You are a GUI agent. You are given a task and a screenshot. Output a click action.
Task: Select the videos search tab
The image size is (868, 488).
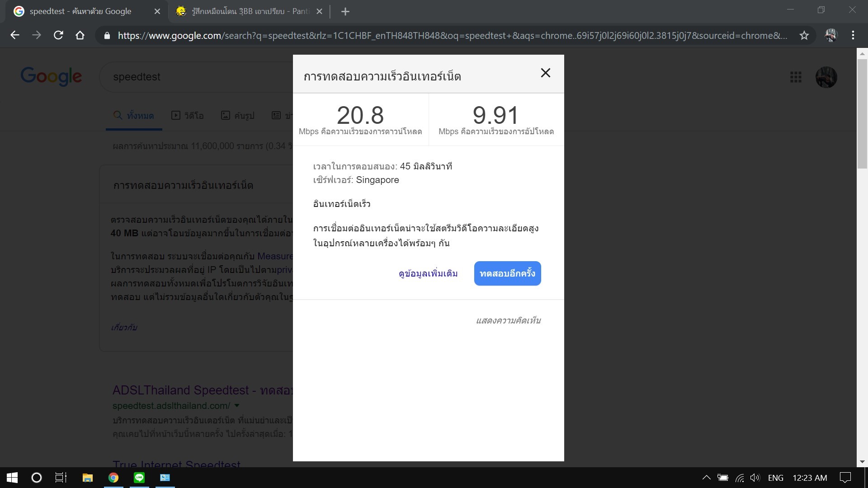(x=188, y=116)
